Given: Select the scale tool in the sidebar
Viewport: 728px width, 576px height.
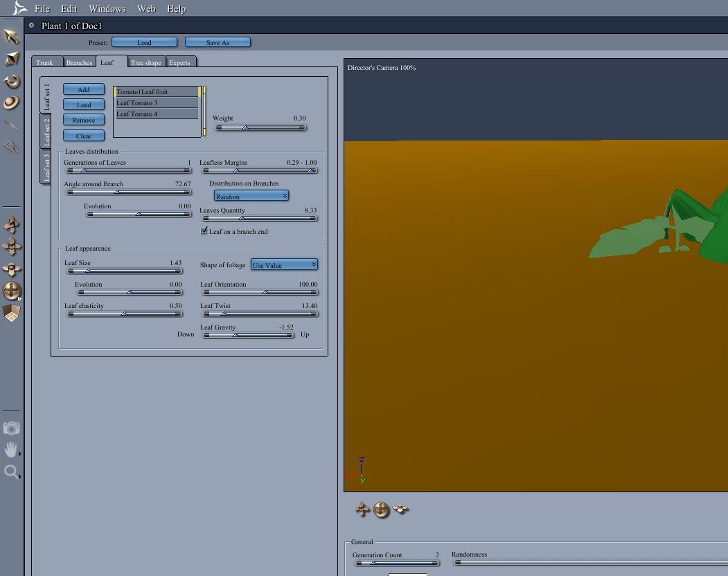Looking at the screenshot, I should (11, 58).
